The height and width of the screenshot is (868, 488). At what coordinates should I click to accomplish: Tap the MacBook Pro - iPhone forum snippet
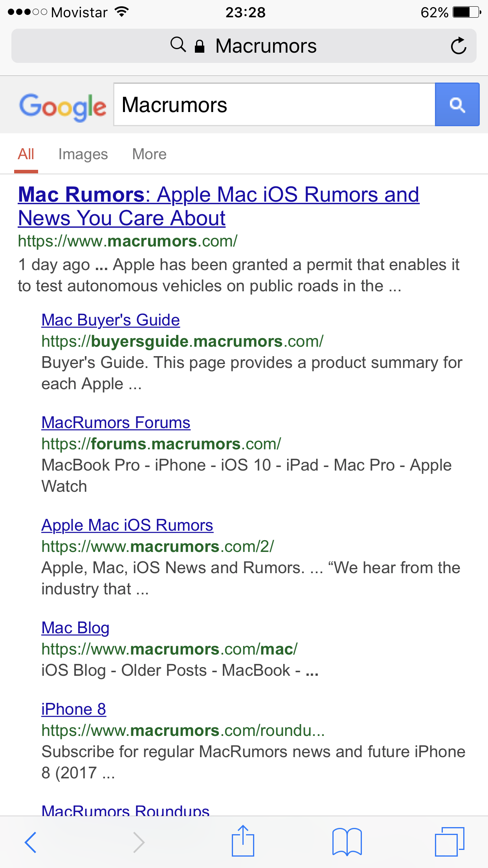[246, 476]
